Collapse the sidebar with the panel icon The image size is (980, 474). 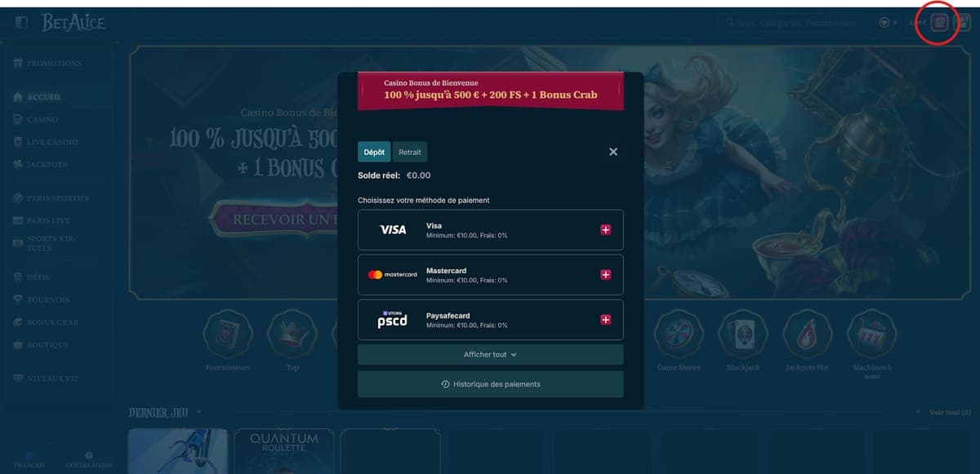[x=22, y=23]
